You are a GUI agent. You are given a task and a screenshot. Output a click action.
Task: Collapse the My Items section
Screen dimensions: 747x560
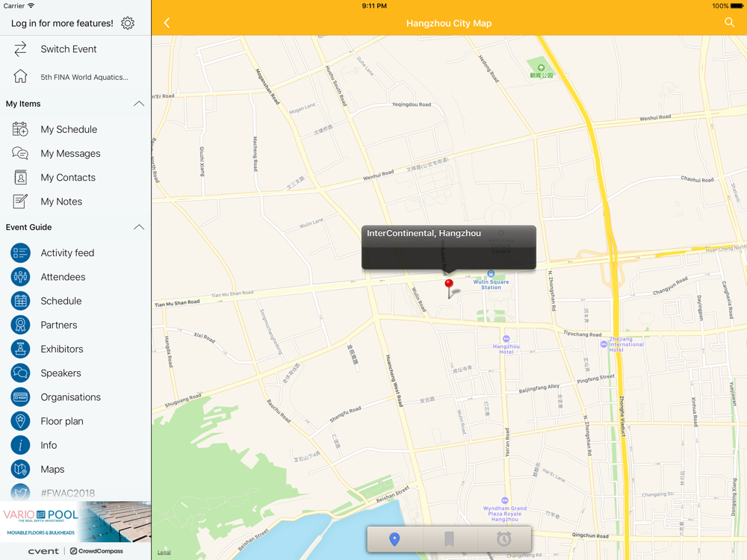coord(138,104)
